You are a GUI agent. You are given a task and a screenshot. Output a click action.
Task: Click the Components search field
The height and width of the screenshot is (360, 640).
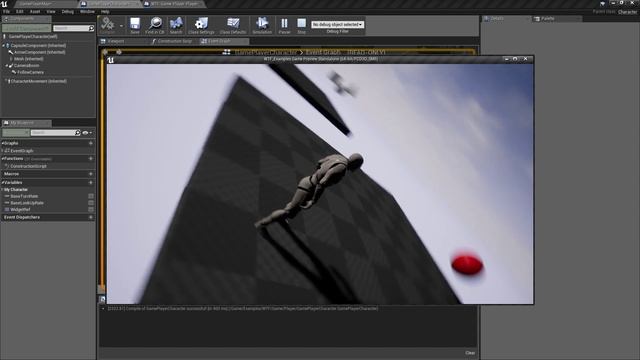click(70, 28)
